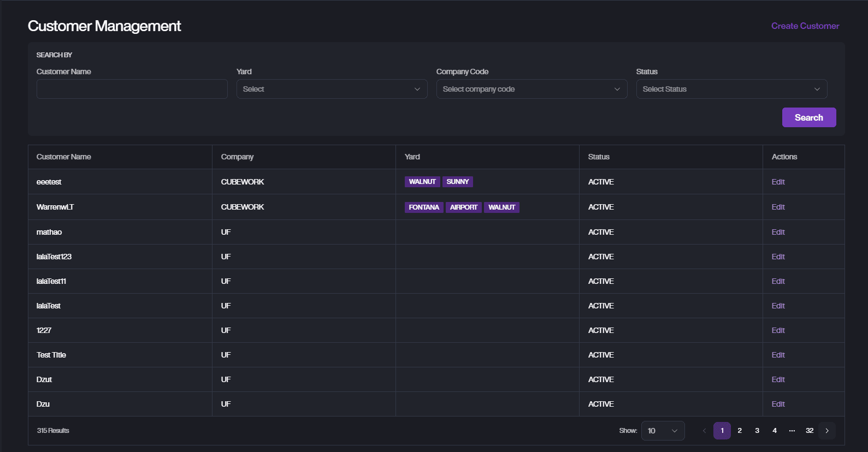
Task: Open the Yard select dropdown
Action: pyautogui.click(x=332, y=89)
